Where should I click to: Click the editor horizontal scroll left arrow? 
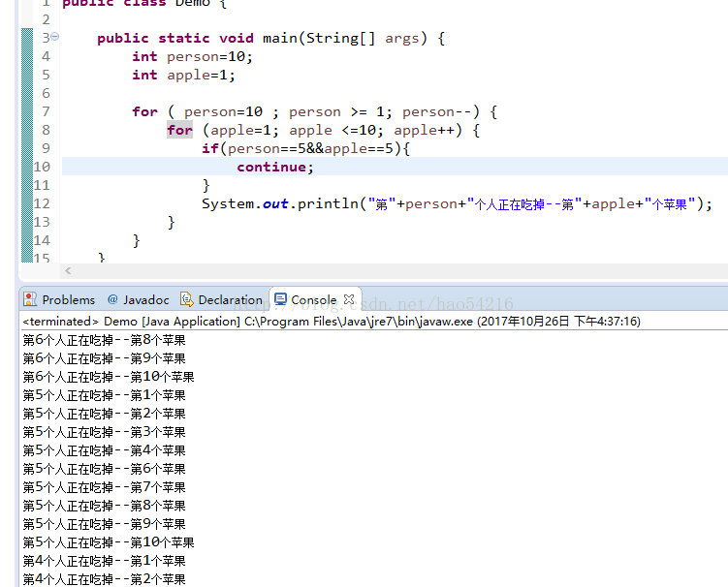click(x=68, y=270)
